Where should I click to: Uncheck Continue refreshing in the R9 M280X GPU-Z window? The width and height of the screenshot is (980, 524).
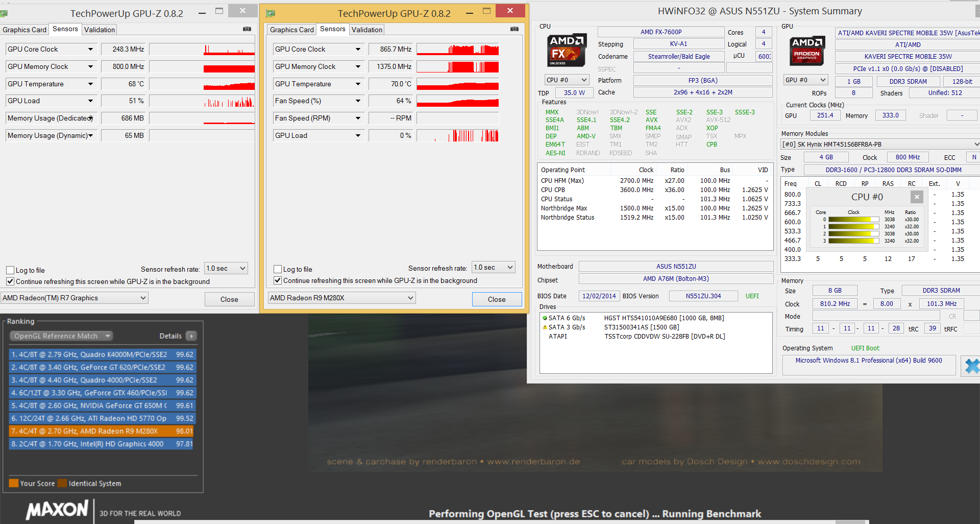click(278, 280)
